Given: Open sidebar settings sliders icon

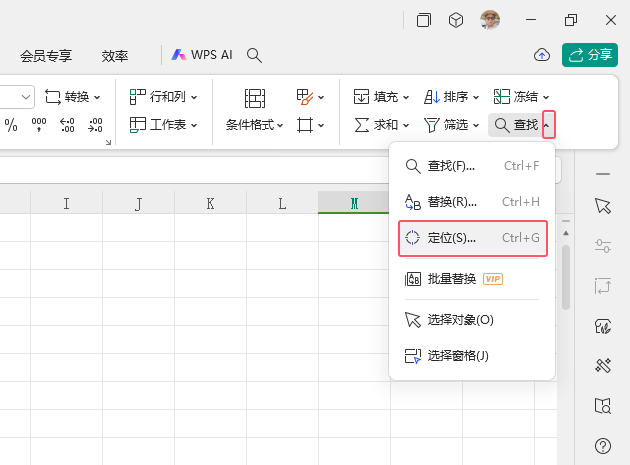Looking at the screenshot, I should point(603,246).
